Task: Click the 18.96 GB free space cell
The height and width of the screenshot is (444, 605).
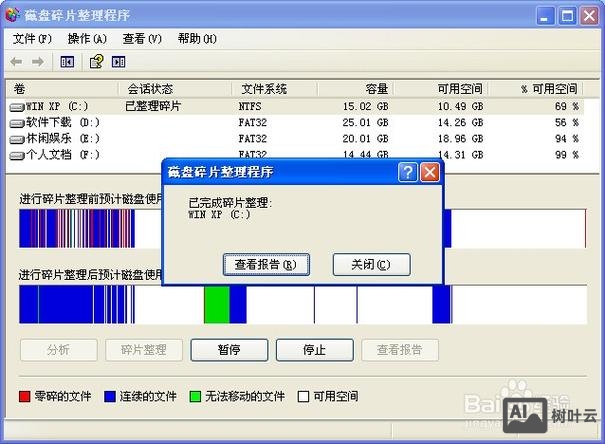Action: [460, 139]
